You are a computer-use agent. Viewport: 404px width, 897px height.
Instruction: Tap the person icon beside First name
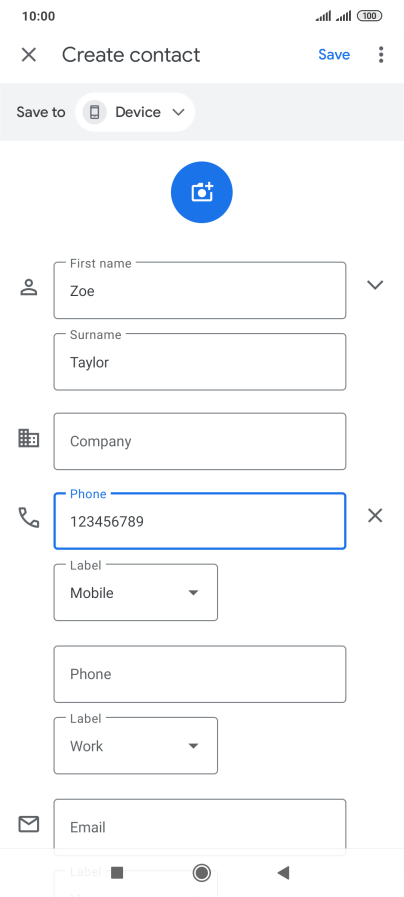tap(29, 287)
